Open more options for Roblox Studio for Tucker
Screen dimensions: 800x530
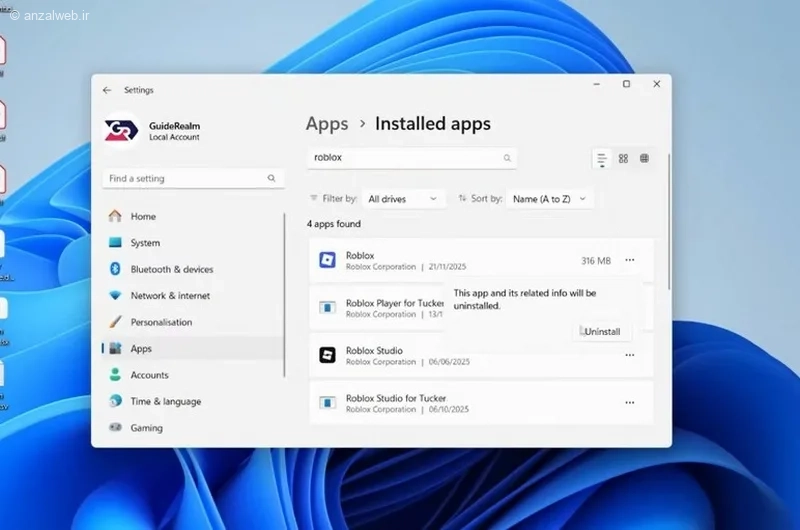tap(630, 402)
